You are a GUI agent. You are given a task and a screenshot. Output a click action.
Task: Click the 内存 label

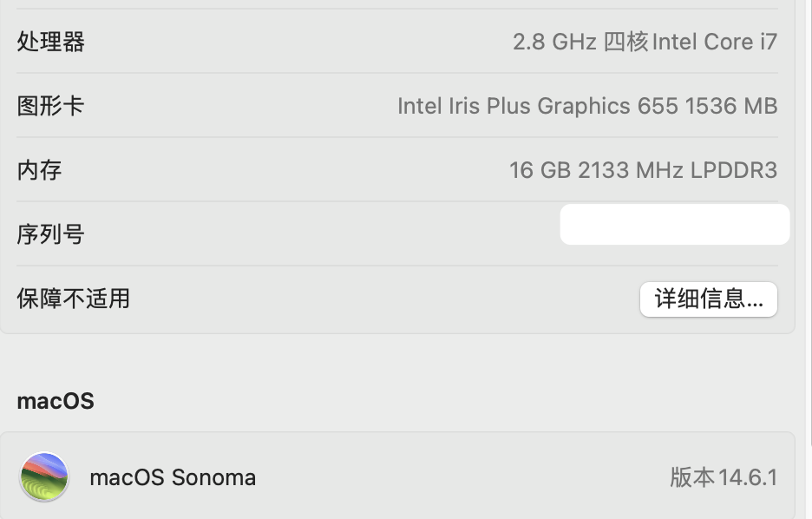pos(39,170)
